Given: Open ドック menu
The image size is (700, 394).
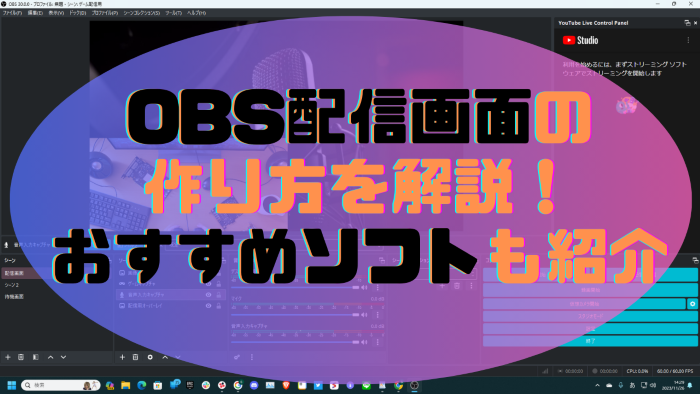Looking at the screenshot, I should pyautogui.click(x=78, y=13).
